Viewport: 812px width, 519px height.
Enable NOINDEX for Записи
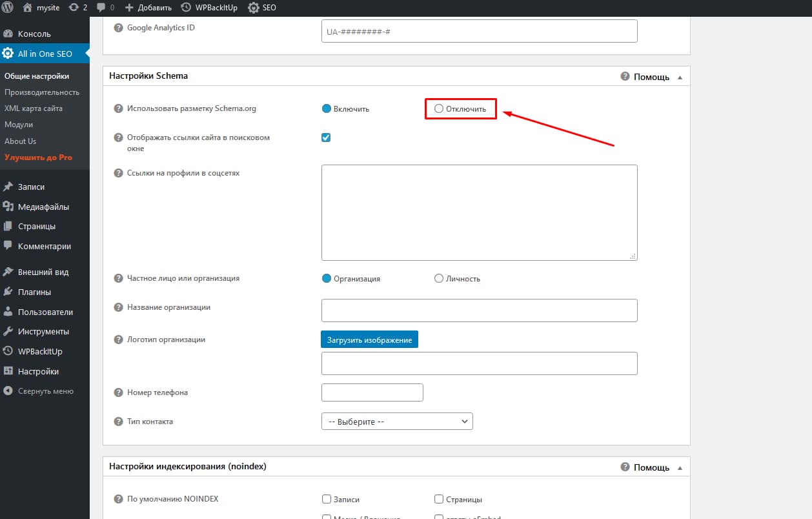[327, 498]
